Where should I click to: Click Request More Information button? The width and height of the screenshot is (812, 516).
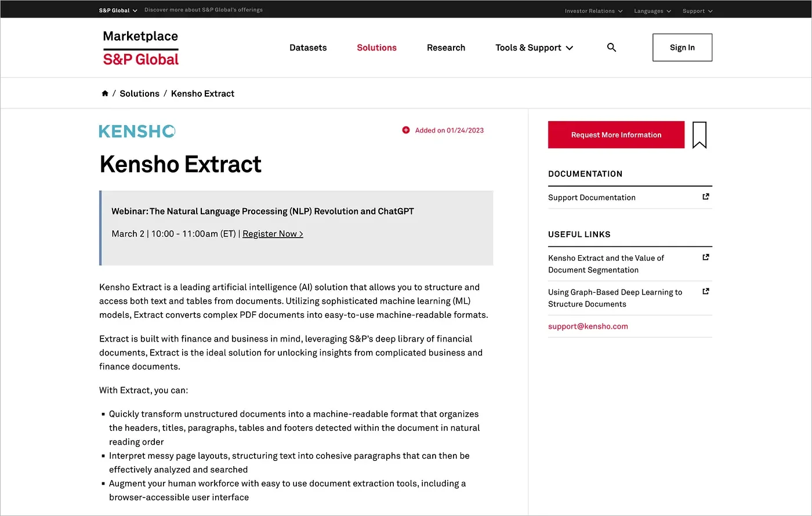point(616,135)
